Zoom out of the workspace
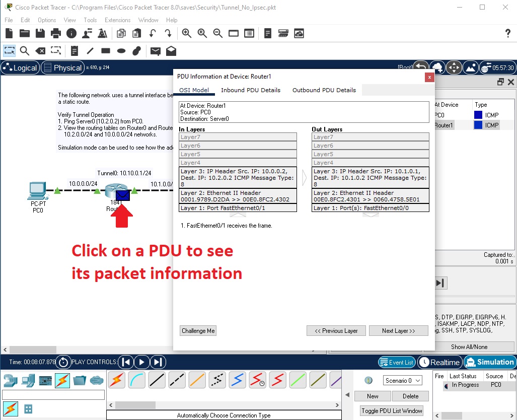 click(x=217, y=33)
